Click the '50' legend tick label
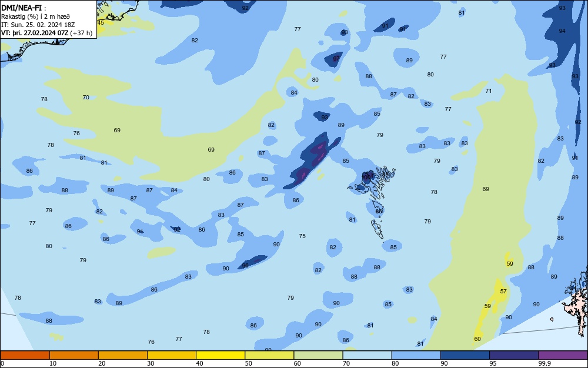 (x=248, y=363)
